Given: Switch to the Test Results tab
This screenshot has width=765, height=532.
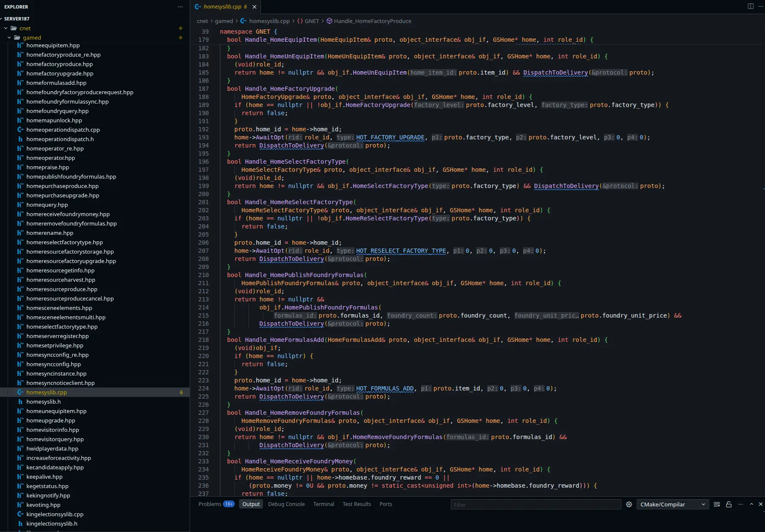Looking at the screenshot, I should tap(357, 504).
